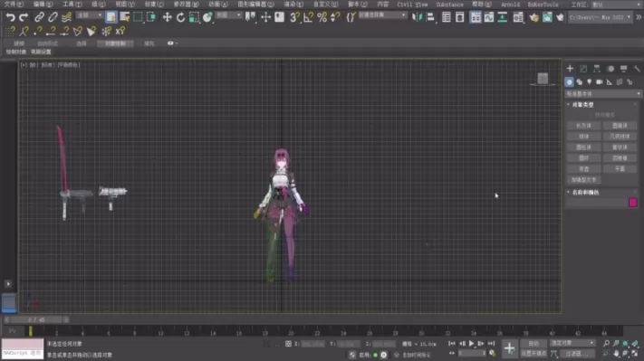Viewport: 644px width, 361px height.
Task: Select the Move transform tool
Action: click(x=167, y=17)
